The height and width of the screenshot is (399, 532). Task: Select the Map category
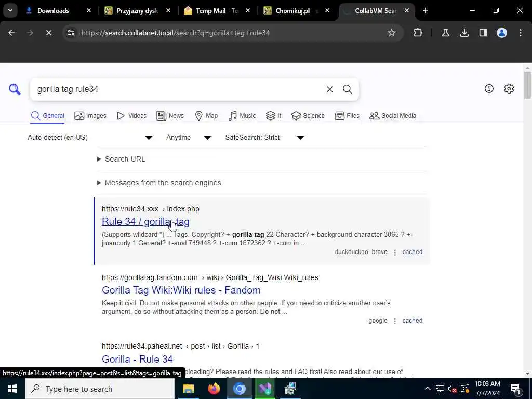[206, 116]
